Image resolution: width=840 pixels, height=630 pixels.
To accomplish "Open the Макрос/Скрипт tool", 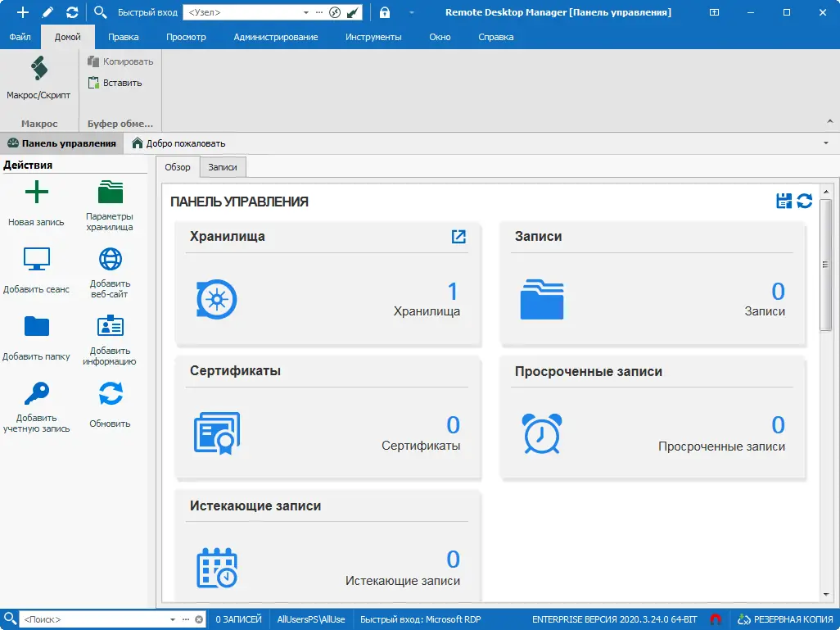I will pos(38,79).
